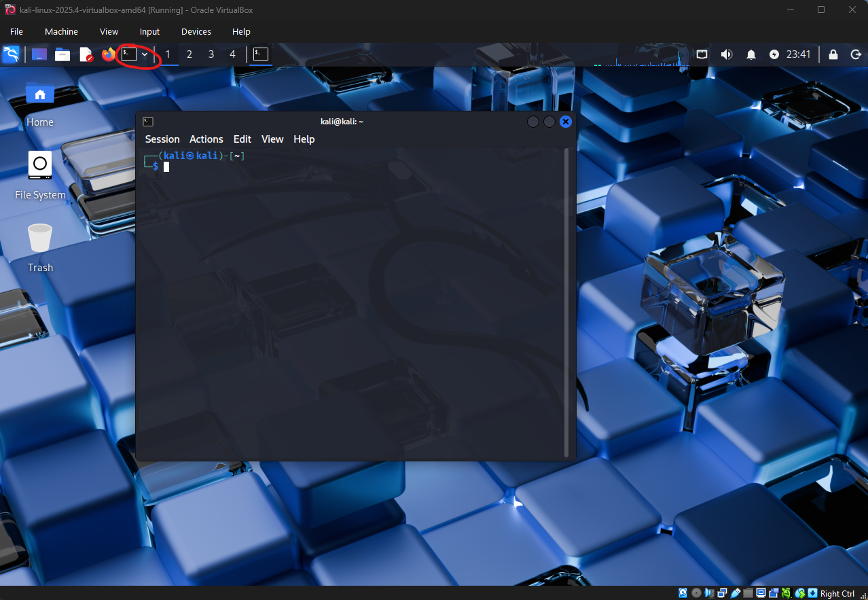
Task: Open the Devices menu in VirtualBox
Action: click(x=196, y=31)
